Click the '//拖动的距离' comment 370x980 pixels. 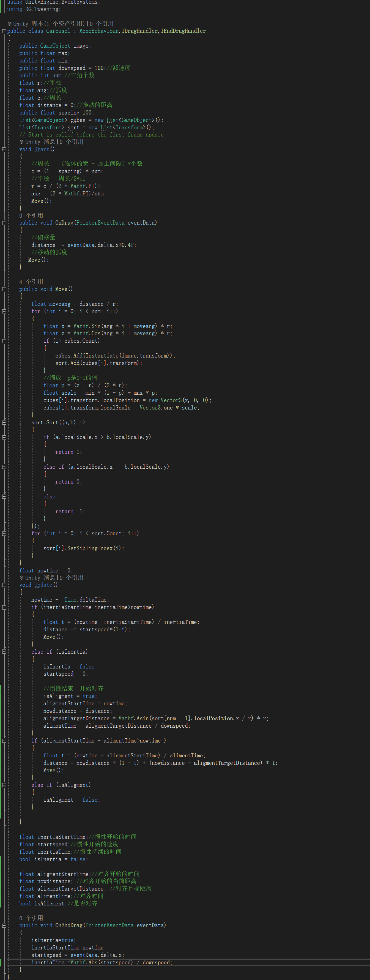(x=95, y=105)
